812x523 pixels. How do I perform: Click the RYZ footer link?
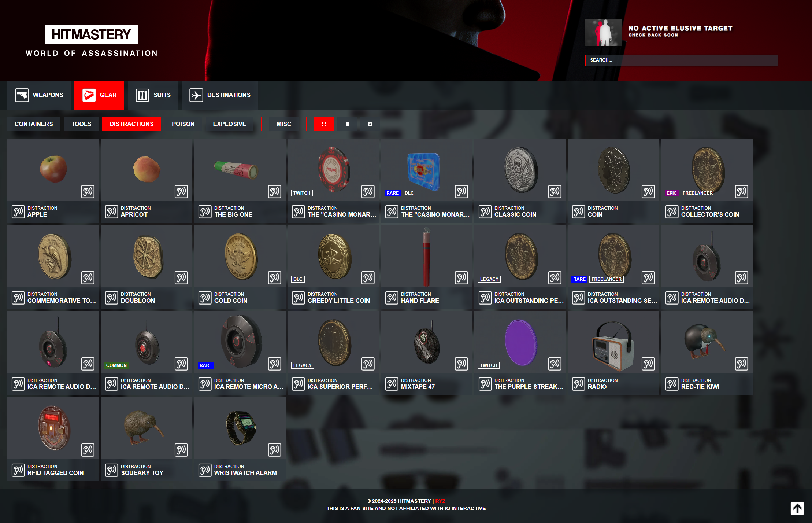440,501
